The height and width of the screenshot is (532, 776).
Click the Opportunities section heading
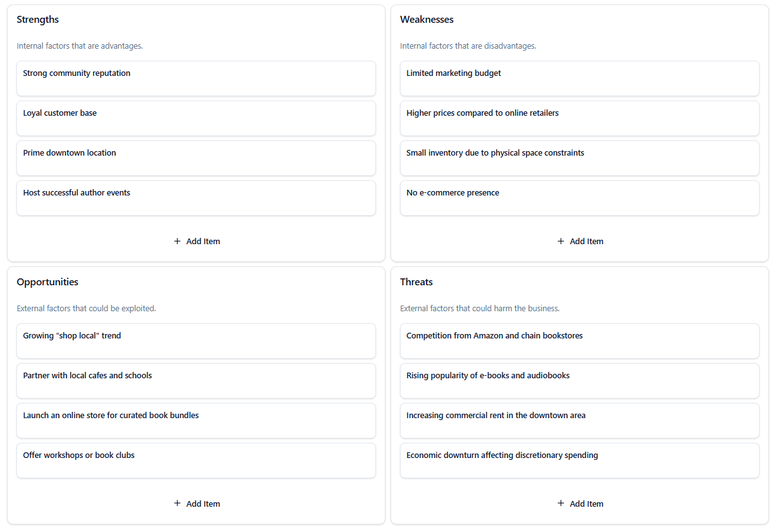tap(47, 282)
